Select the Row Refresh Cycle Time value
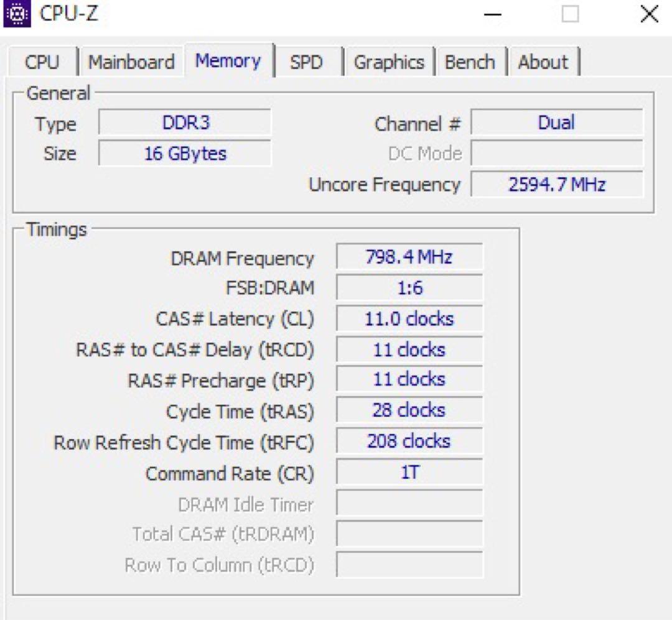Image resolution: width=672 pixels, height=620 pixels. click(409, 442)
